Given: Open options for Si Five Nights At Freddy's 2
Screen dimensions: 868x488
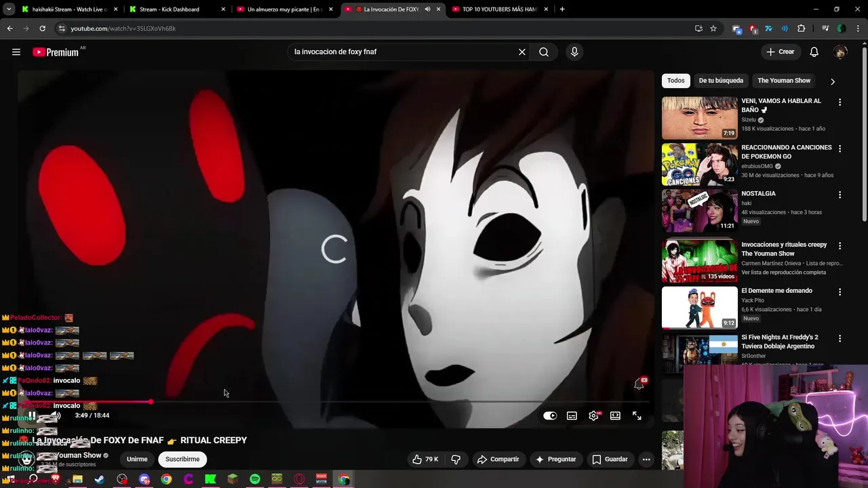Looking at the screenshot, I should (840, 338).
